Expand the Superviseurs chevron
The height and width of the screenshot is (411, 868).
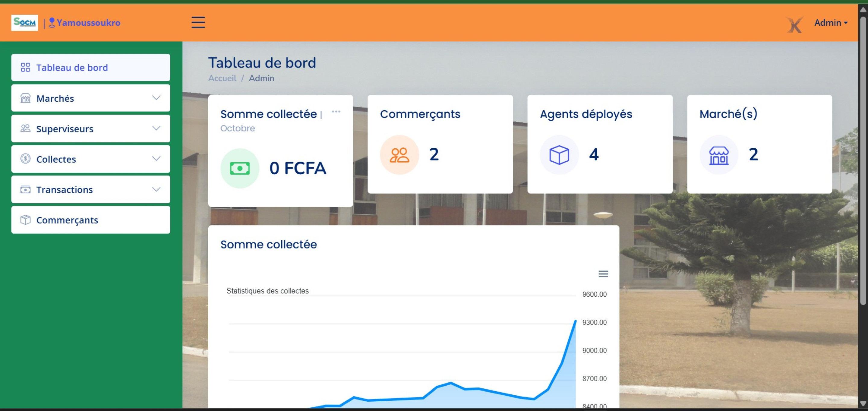tap(156, 128)
